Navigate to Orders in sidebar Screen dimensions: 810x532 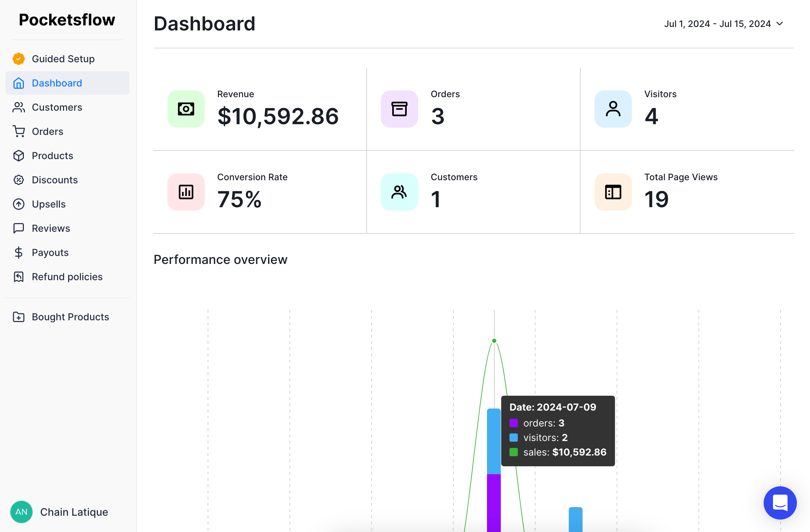pyautogui.click(x=67, y=131)
